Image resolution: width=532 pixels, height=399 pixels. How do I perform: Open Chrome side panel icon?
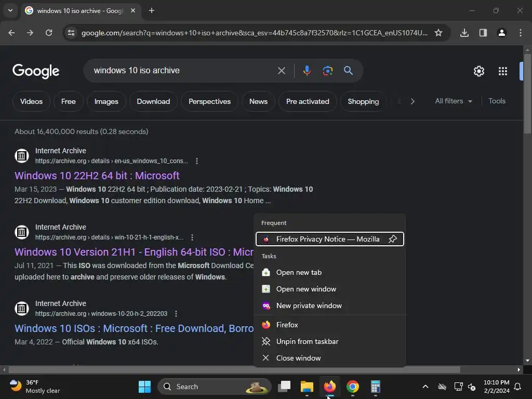[483, 33]
